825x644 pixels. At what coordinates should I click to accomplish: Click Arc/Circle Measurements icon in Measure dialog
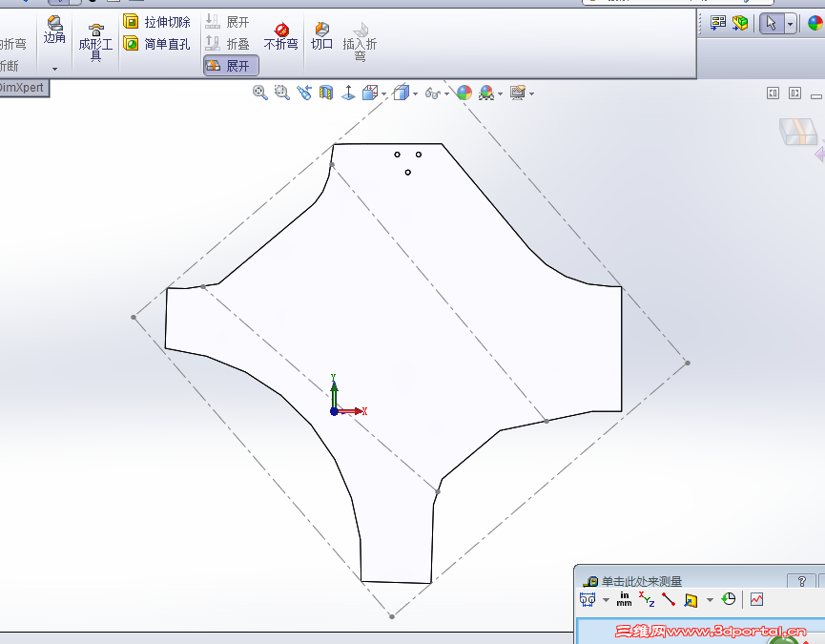coord(588,599)
